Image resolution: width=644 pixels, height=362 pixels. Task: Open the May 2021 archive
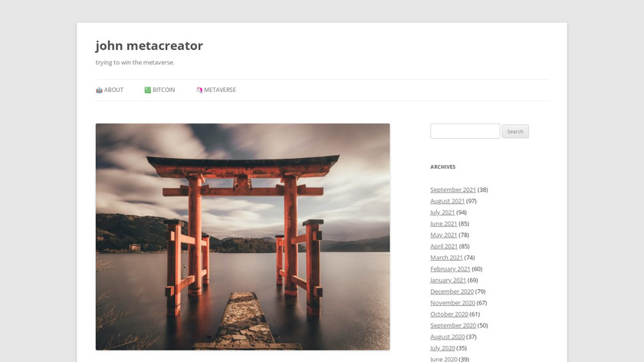[x=444, y=235]
